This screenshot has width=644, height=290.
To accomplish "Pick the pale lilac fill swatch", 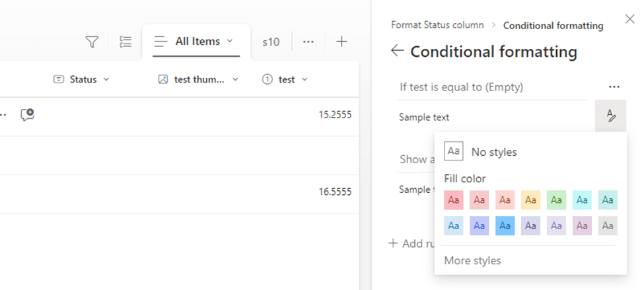I will [x=557, y=225].
